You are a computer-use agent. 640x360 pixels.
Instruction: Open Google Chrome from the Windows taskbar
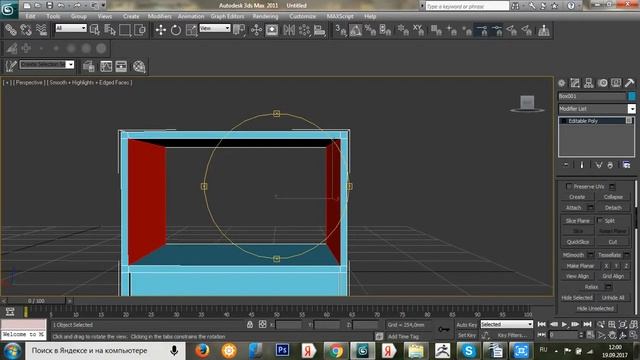coord(336,350)
